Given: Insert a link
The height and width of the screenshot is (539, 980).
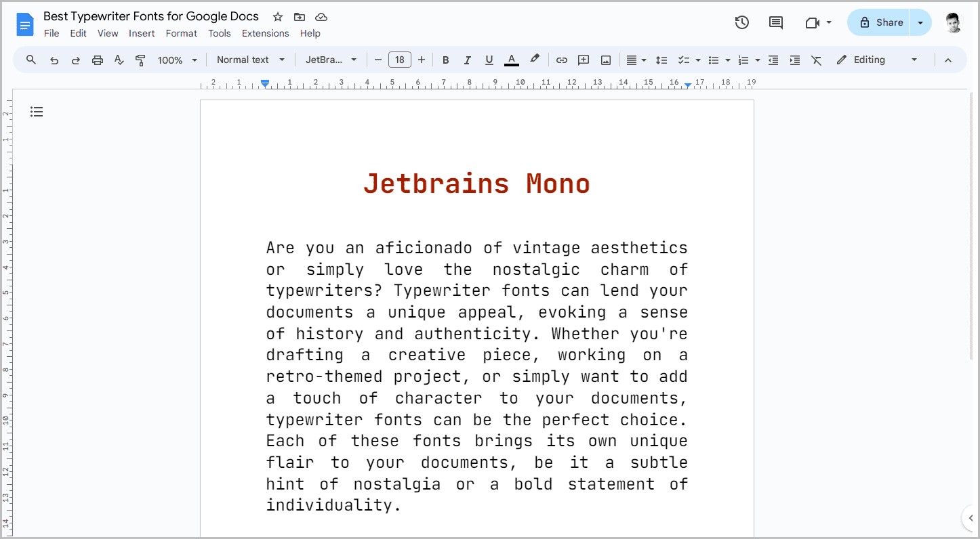Looking at the screenshot, I should (562, 60).
